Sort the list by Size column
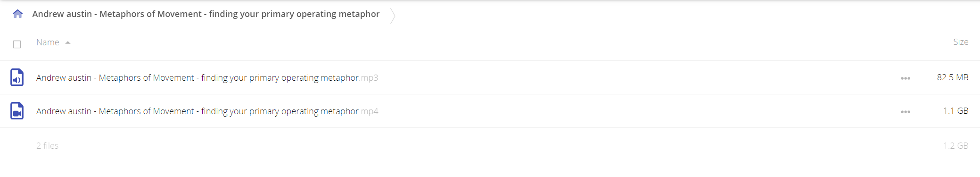Image resolution: width=980 pixels, height=177 pixels. pyautogui.click(x=961, y=42)
